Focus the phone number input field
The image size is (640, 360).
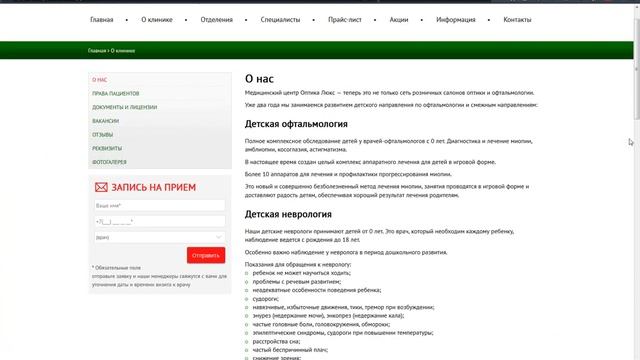point(160,221)
